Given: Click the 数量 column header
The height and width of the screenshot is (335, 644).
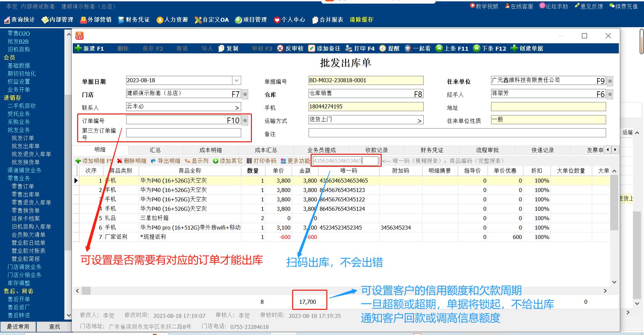Looking at the screenshot, I should click(x=253, y=171).
